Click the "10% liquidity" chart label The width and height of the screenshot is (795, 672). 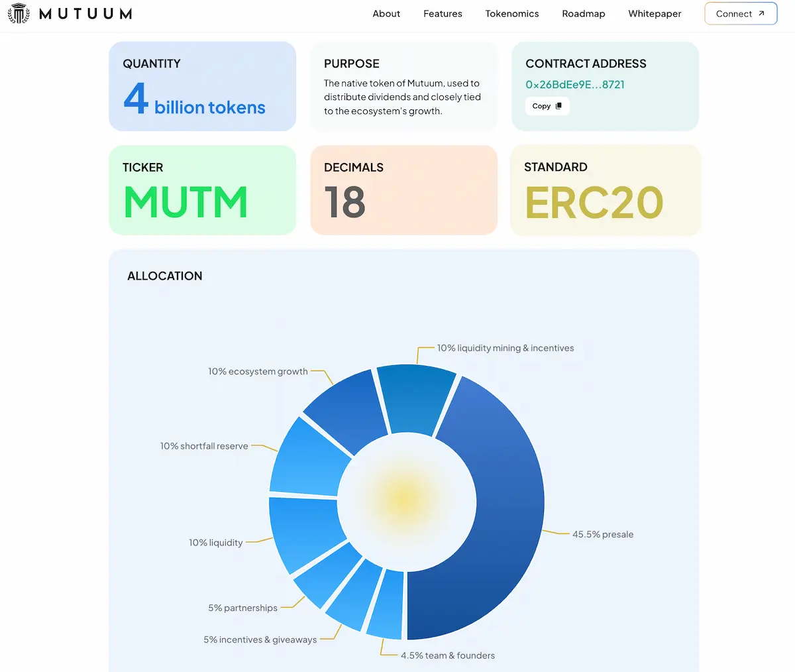tap(216, 543)
